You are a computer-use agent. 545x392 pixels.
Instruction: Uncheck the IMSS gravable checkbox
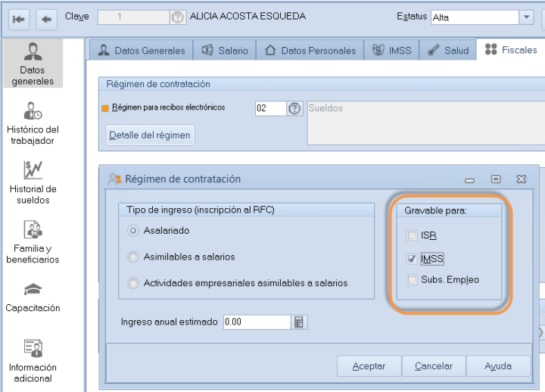click(x=412, y=258)
